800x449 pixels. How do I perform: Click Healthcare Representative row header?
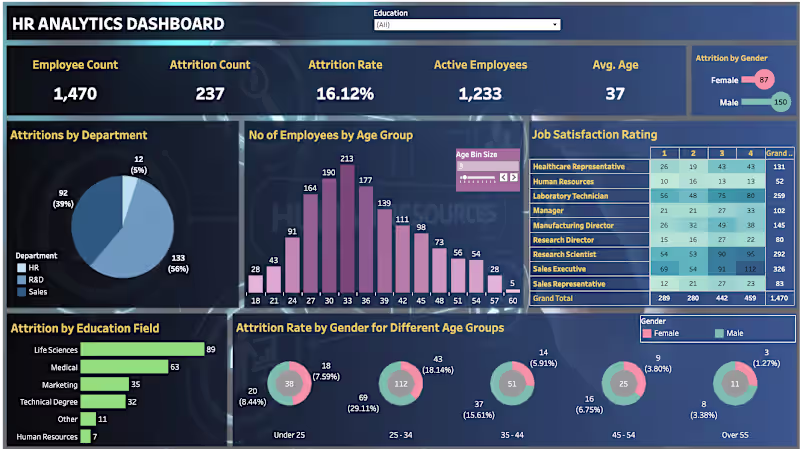pyautogui.click(x=589, y=167)
